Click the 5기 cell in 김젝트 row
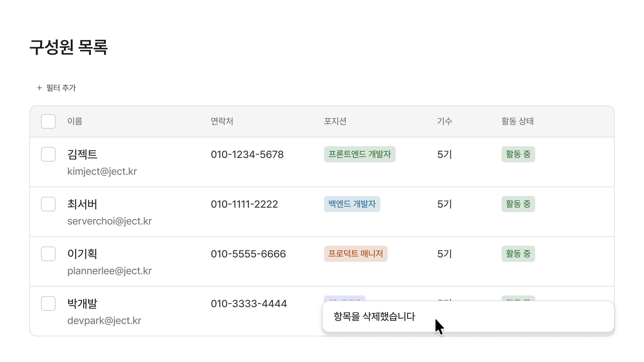Image resolution: width=644 pixels, height=362 pixels. (444, 154)
